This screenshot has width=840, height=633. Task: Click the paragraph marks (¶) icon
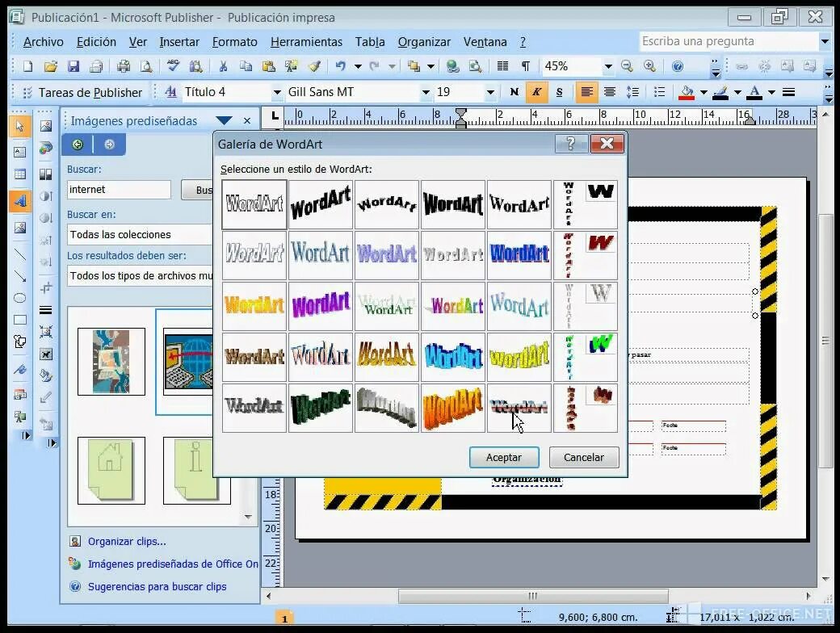tap(526, 66)
